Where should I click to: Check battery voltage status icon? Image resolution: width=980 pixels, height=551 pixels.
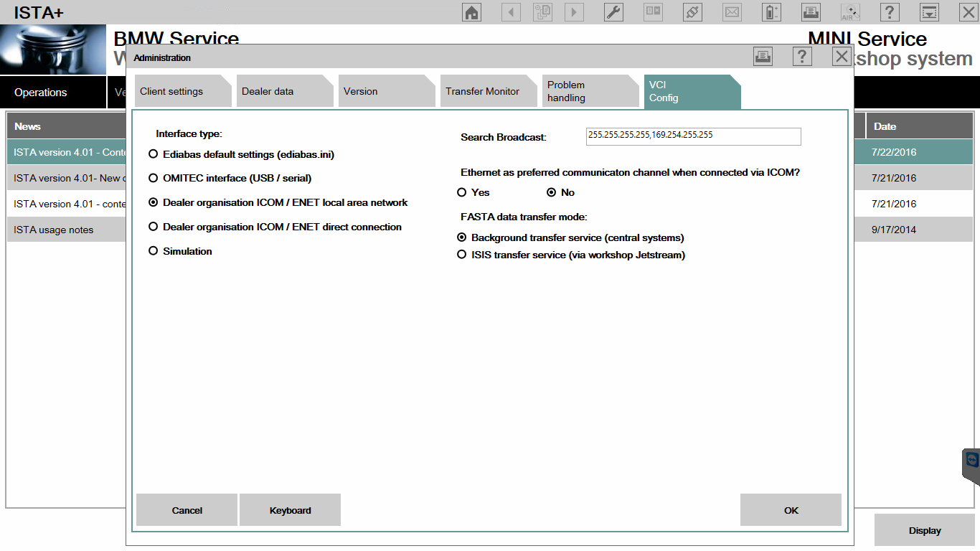(x=771, y=12)
